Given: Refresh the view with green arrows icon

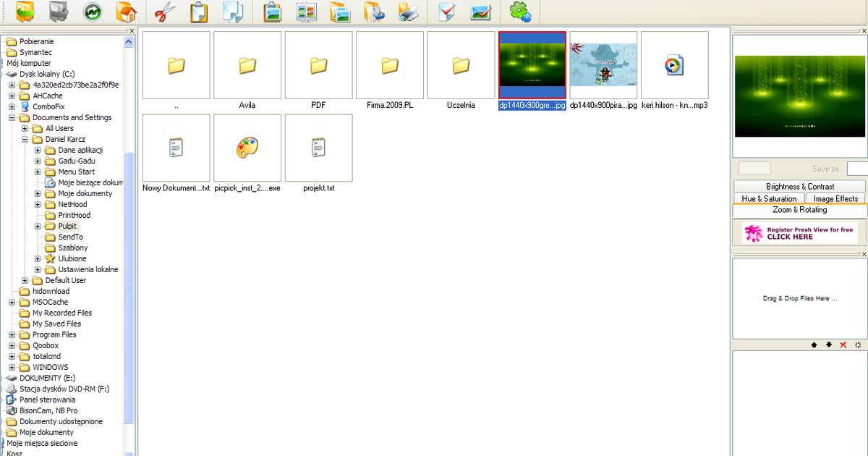Looking at the screenshot, I should [x=93, y=12].
